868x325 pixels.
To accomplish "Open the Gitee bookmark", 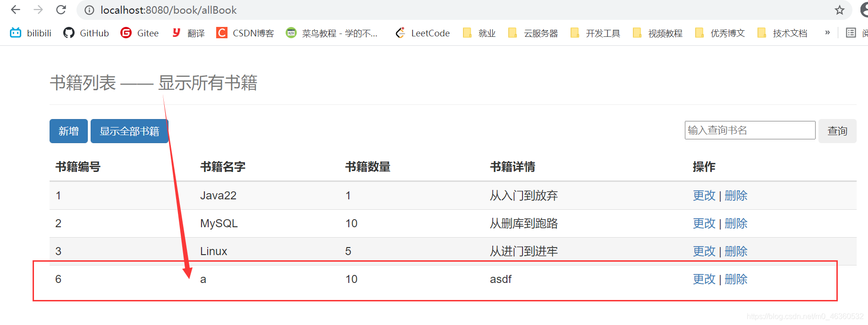I will (140, 33).
